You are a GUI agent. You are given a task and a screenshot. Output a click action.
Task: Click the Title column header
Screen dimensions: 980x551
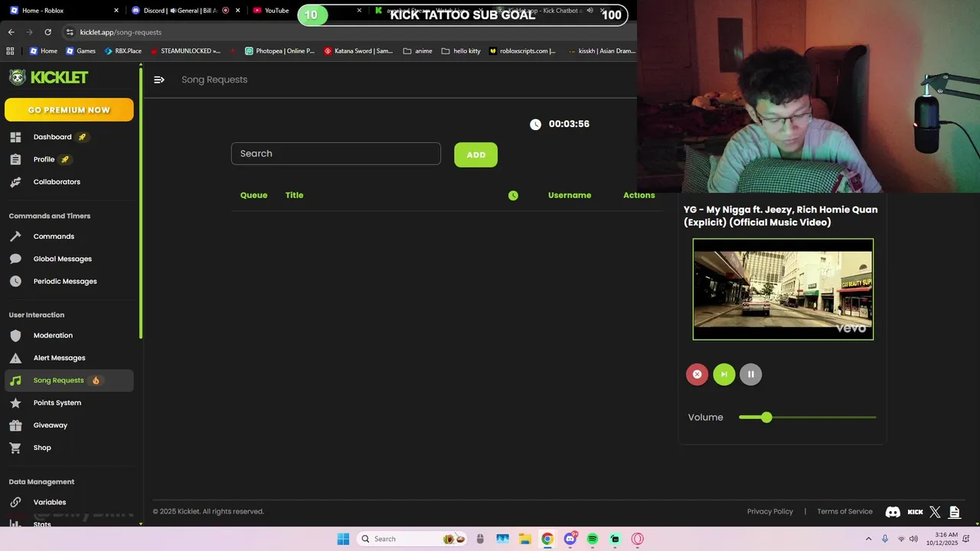295,195
